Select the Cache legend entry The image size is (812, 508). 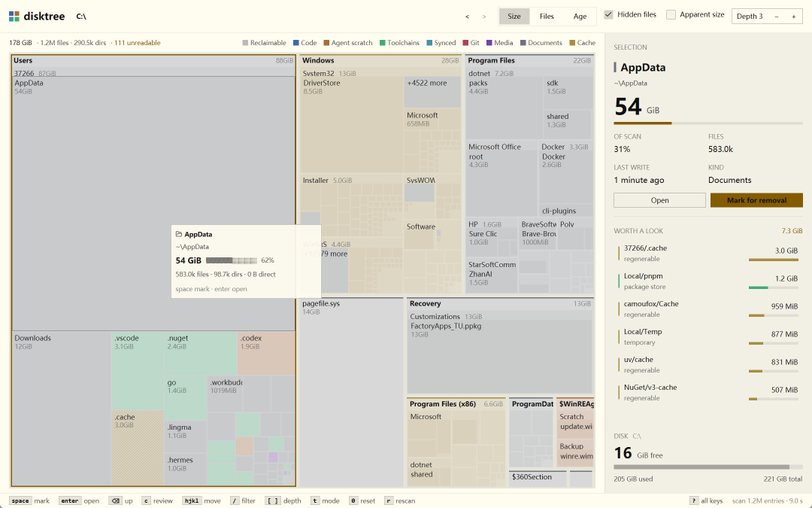[582, 42]
